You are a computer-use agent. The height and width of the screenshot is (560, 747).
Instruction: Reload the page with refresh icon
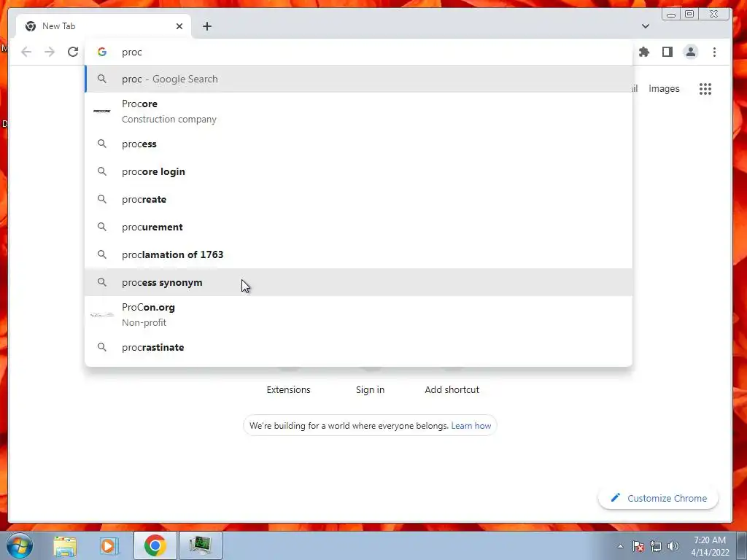(73, 52)
